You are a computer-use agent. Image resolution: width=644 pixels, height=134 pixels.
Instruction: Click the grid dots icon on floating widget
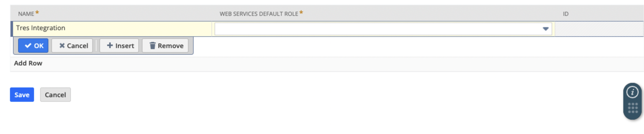(x=632, y=108)
